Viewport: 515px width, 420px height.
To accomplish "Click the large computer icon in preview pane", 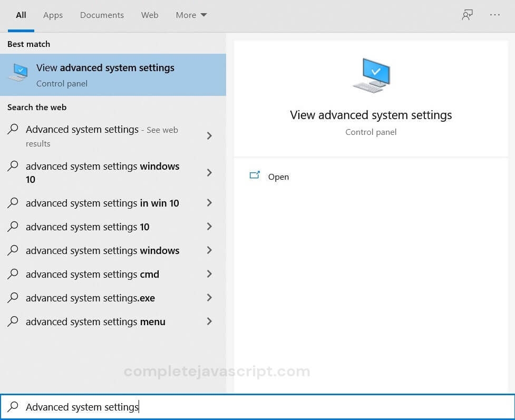I will 372,75.
